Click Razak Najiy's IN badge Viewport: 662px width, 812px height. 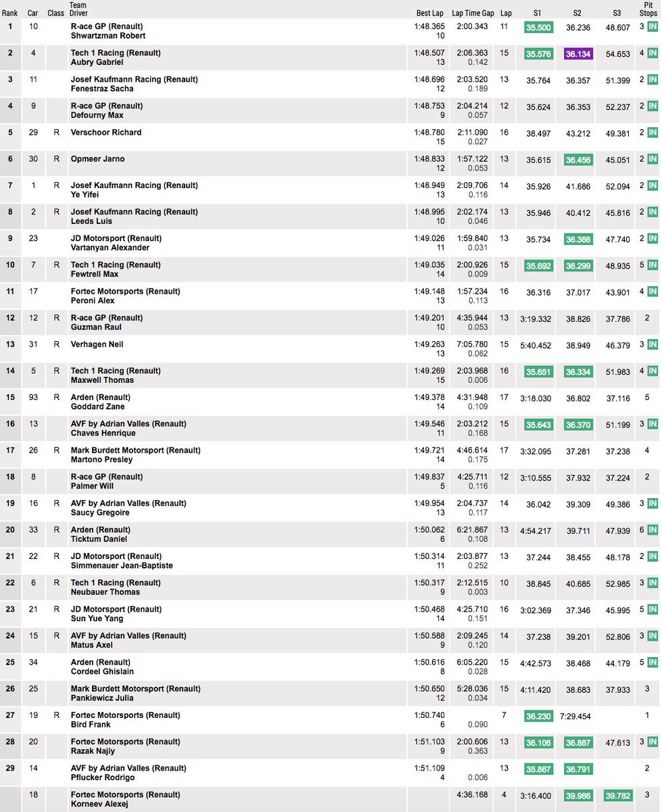pyautogui.click(x=652, y=742)
